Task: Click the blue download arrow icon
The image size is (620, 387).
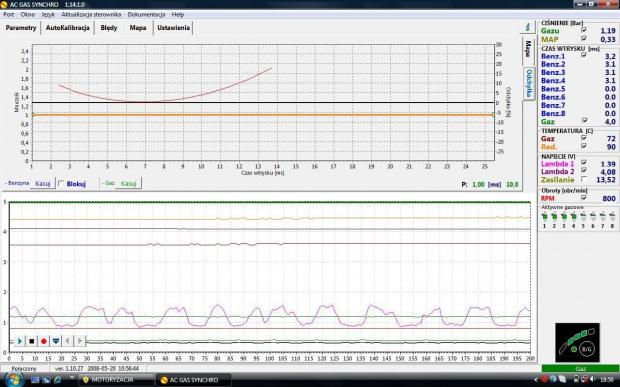Action: tap(56, 341)
